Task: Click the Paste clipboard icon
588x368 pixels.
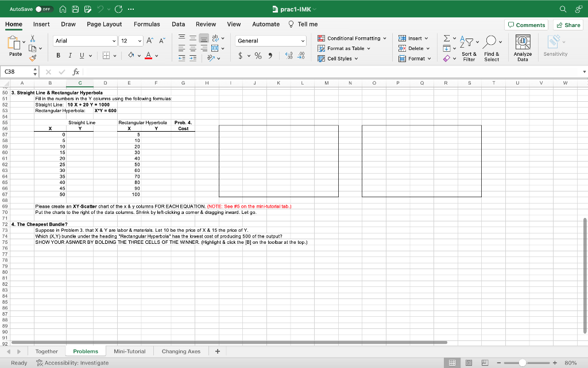Action: tap(14, 43)
